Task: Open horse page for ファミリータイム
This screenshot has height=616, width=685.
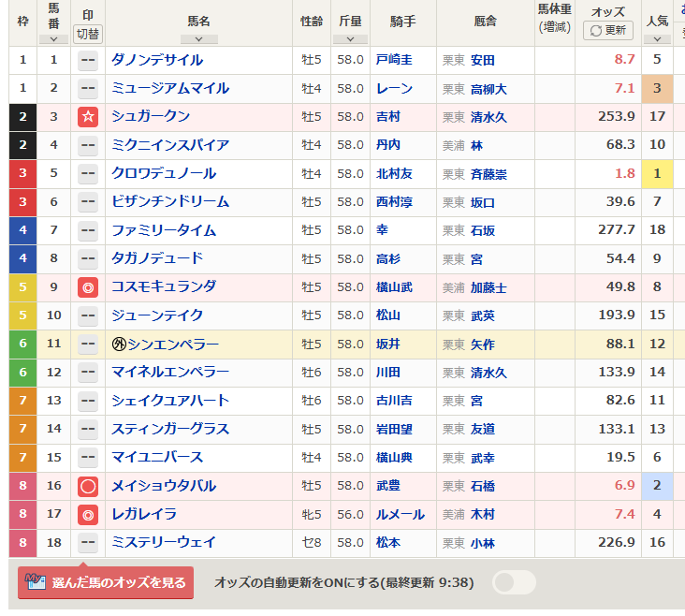Action: click(x=164, y=230)
